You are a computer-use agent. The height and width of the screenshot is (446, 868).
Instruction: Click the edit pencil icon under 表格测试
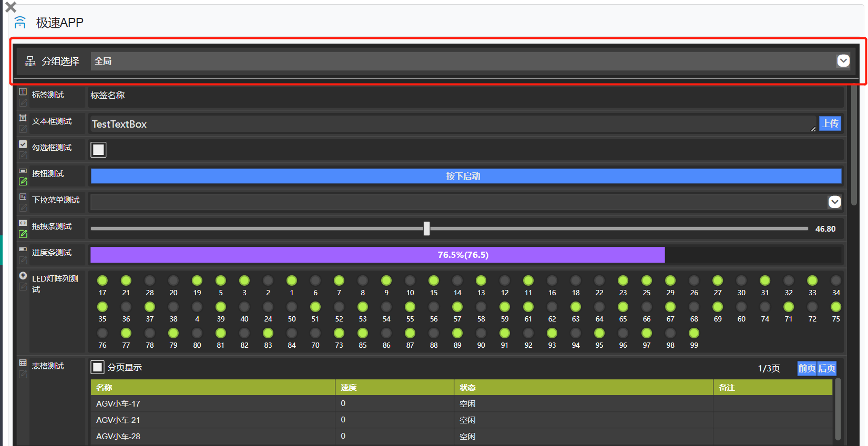point(23,374)
